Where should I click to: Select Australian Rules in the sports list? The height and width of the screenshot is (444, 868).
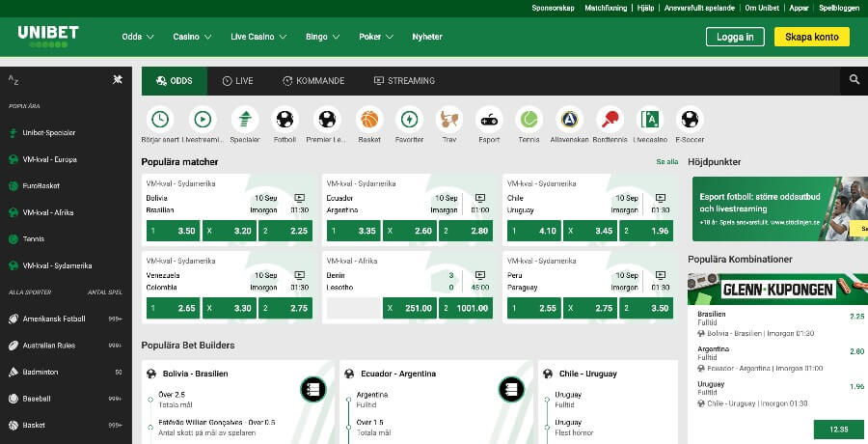(x=67, y=346)
